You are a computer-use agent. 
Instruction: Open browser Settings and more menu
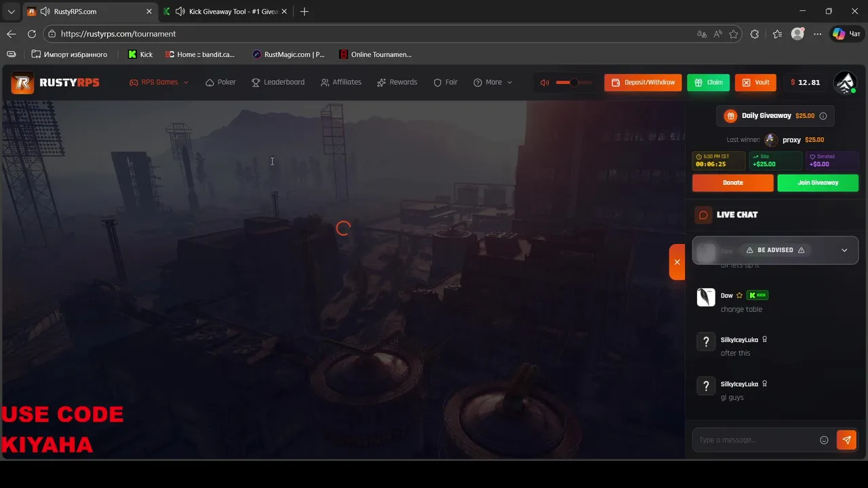(818, 34)
